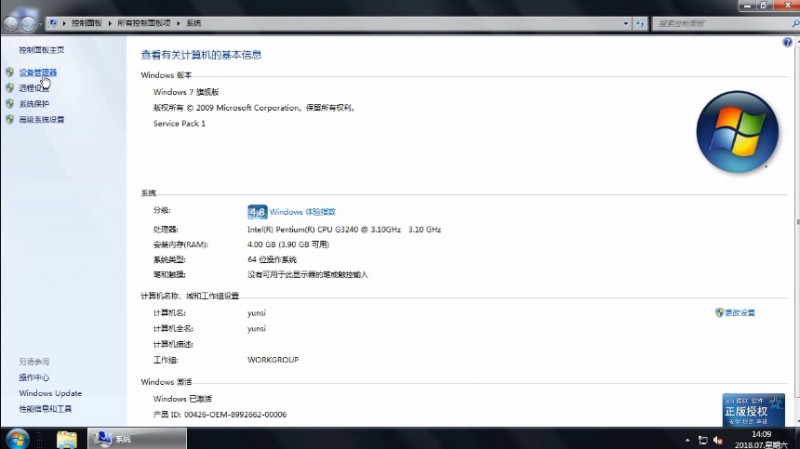Open Windows Explorer folder on taskbar
The image size is (800, 449).
66,439
